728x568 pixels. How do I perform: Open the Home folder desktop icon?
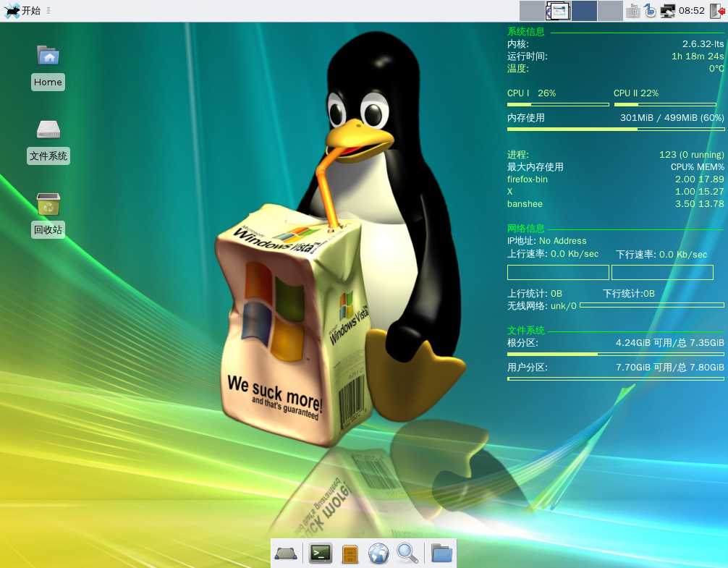48,67
